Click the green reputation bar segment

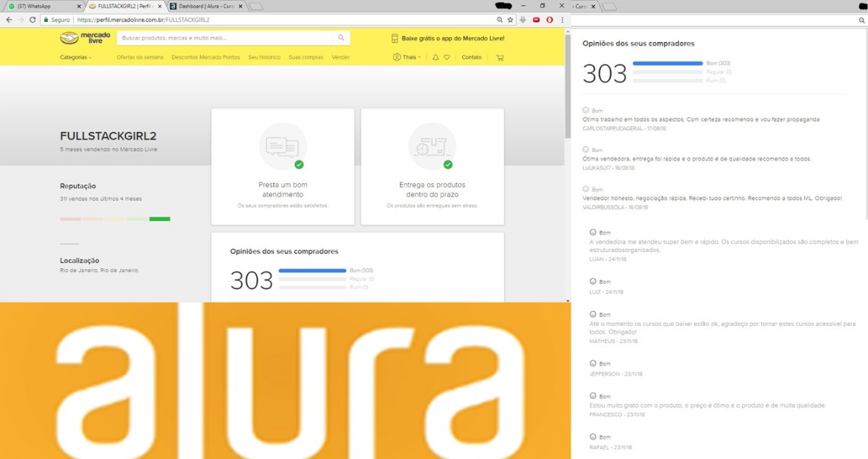point(160,219)
